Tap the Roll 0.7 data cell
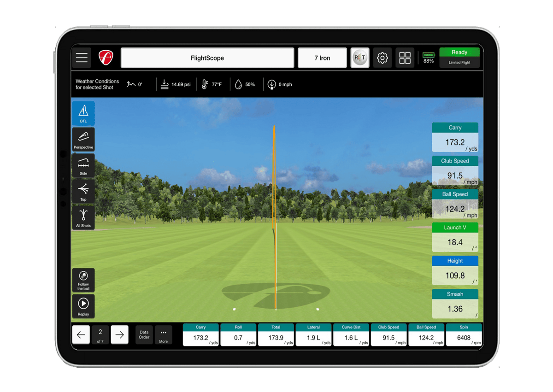Viewport: 553px width, 392px height. (238, 334)
